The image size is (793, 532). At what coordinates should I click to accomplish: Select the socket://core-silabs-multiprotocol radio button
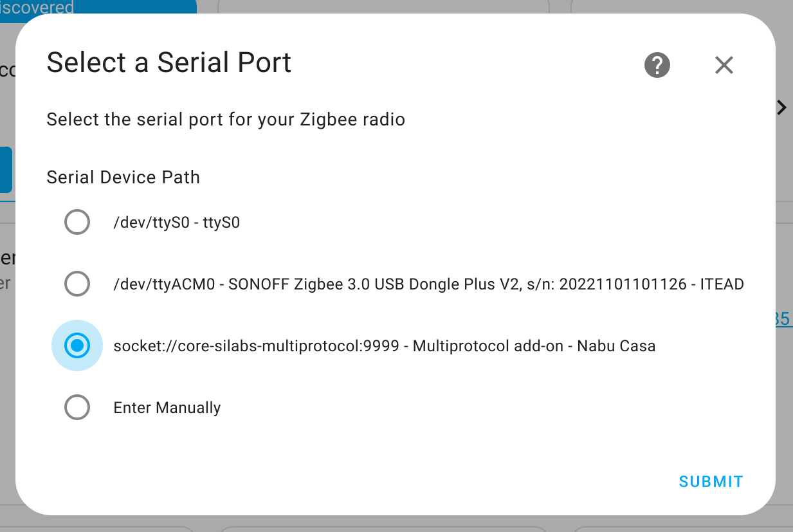click(x=77, y=345)
